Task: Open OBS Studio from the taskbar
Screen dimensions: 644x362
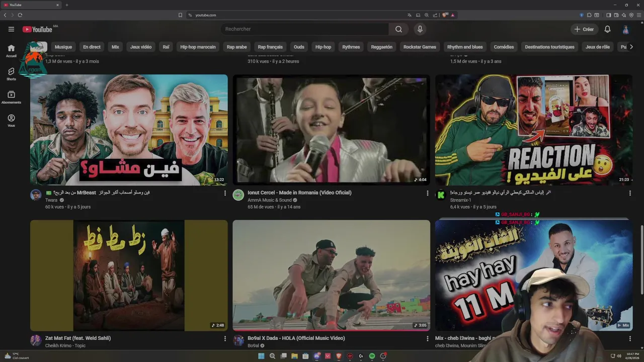Action: 383,356
